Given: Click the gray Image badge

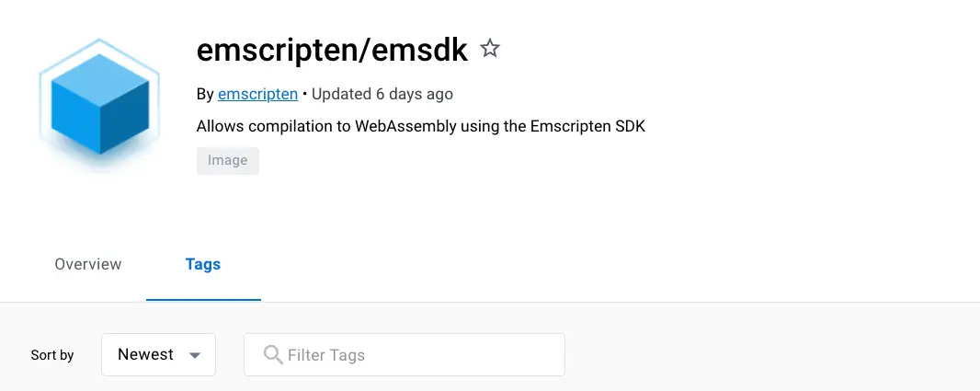Looking at the screenshot, I should point(227,161).
